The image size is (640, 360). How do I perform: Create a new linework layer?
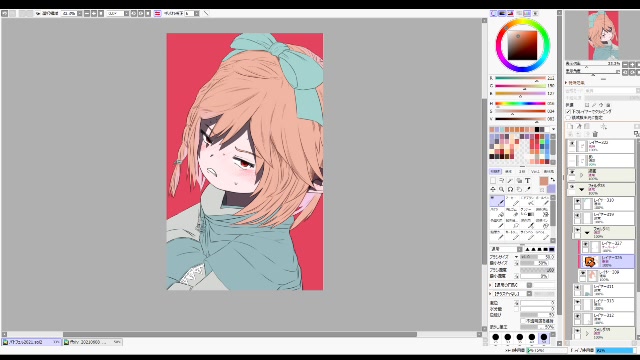pos(579,126)
